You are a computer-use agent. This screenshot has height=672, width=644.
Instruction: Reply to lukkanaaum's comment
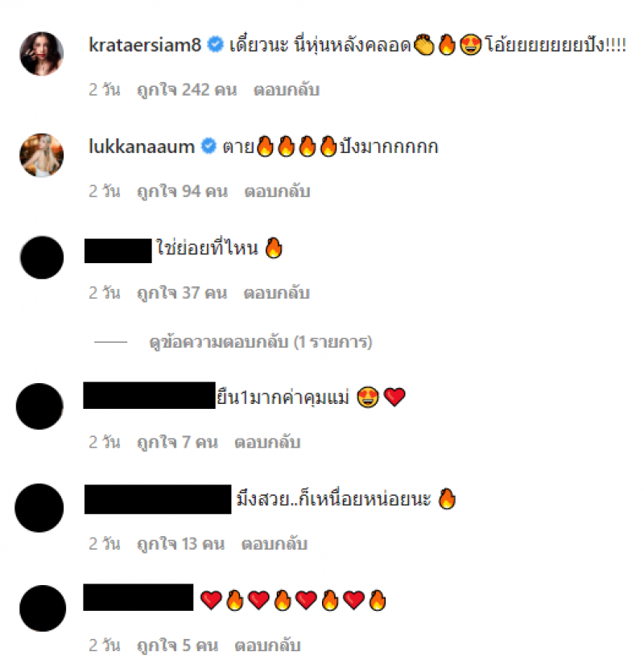coord(277,192)
